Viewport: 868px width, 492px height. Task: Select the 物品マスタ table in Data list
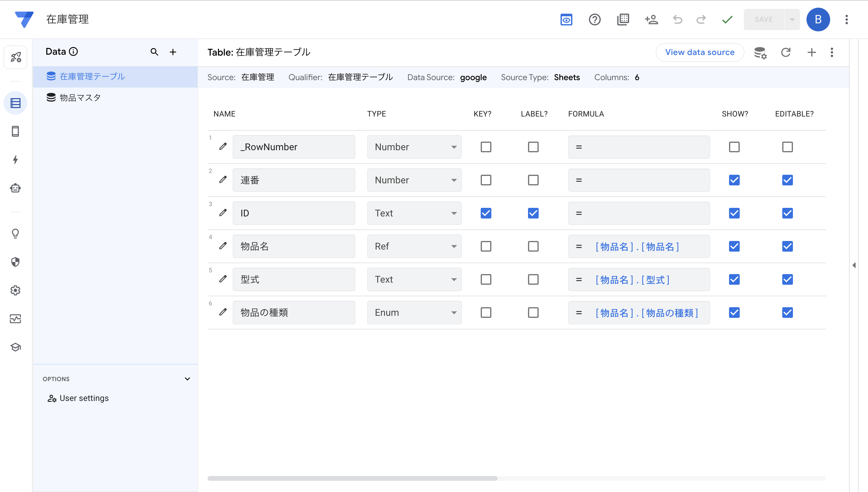(x=80, y=98)
